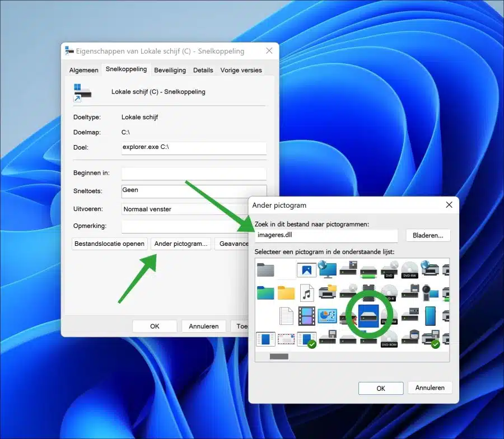Select the airmail envelope icon
The width and height of the screenshot is (504, 439).
pos(286,339)
